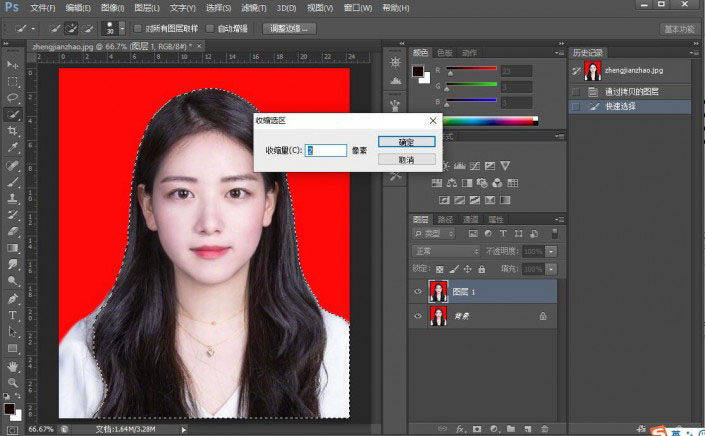Screen dimensions: 705x436
Task: Click the color spectrum bar in Color panel
Action: point(491,121)
